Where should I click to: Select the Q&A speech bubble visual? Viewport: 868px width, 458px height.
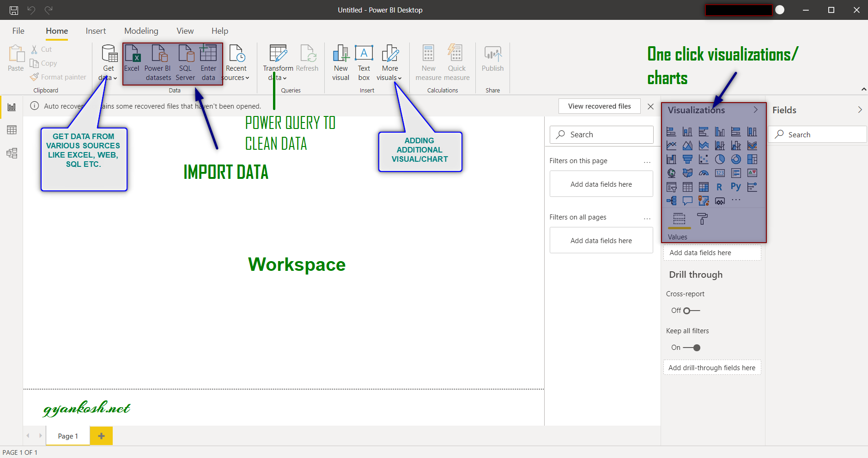coord(687,201)
